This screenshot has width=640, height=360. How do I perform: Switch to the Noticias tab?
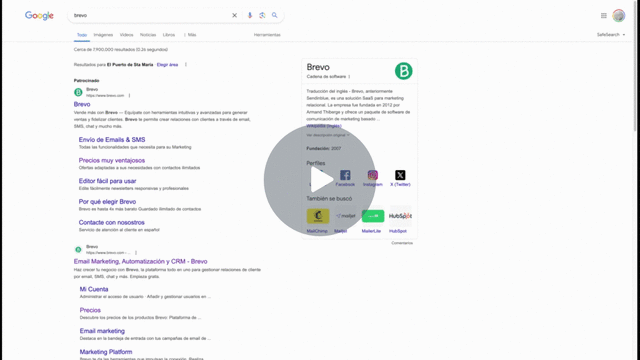(148, 35)
